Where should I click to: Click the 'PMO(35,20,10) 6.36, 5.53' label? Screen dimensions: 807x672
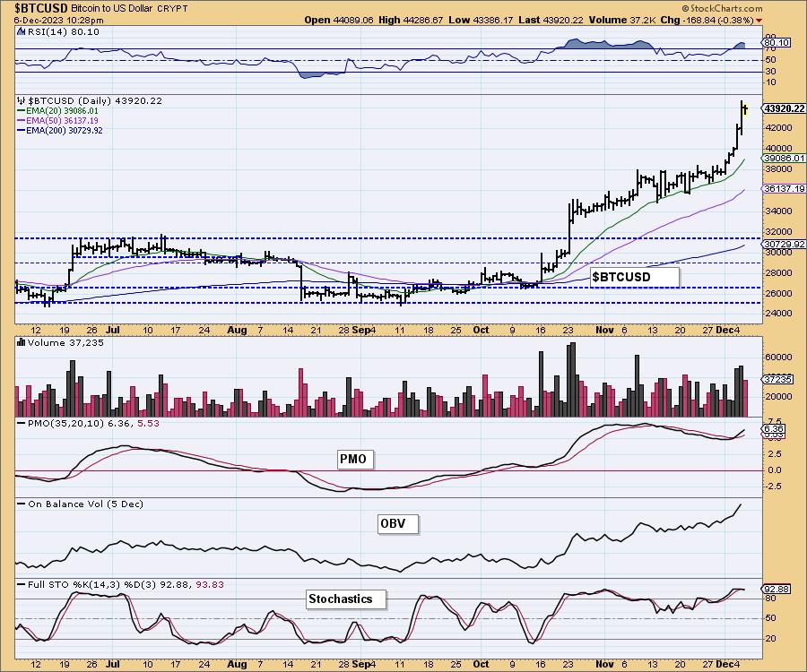92,423
